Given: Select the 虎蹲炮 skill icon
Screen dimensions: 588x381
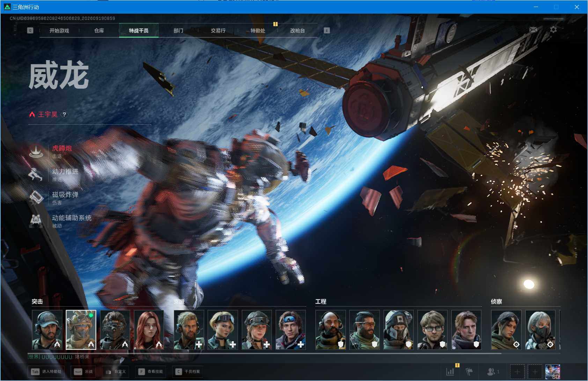Looking at the screenshot, I should [x=36, y=152].
